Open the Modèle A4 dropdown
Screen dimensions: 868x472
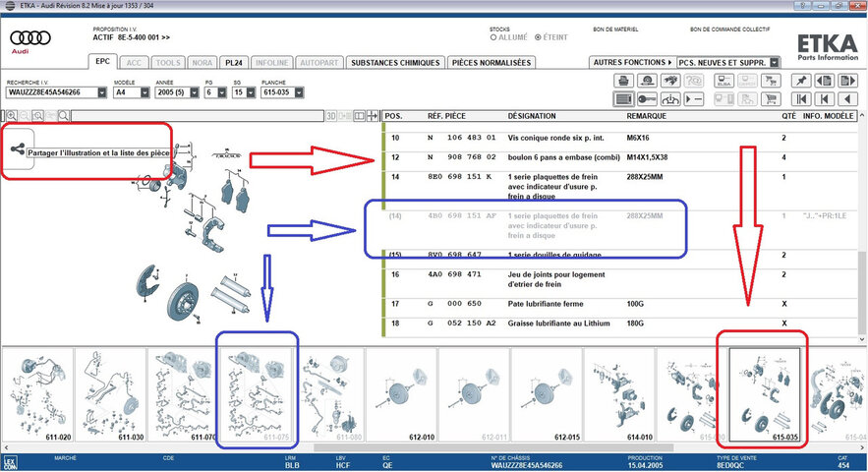(145, 92)
